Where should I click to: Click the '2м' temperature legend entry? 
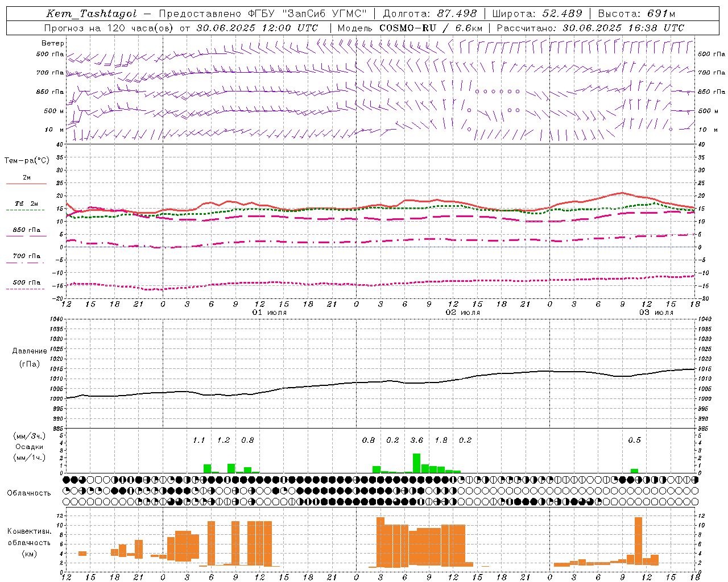(x=27, y=178)
